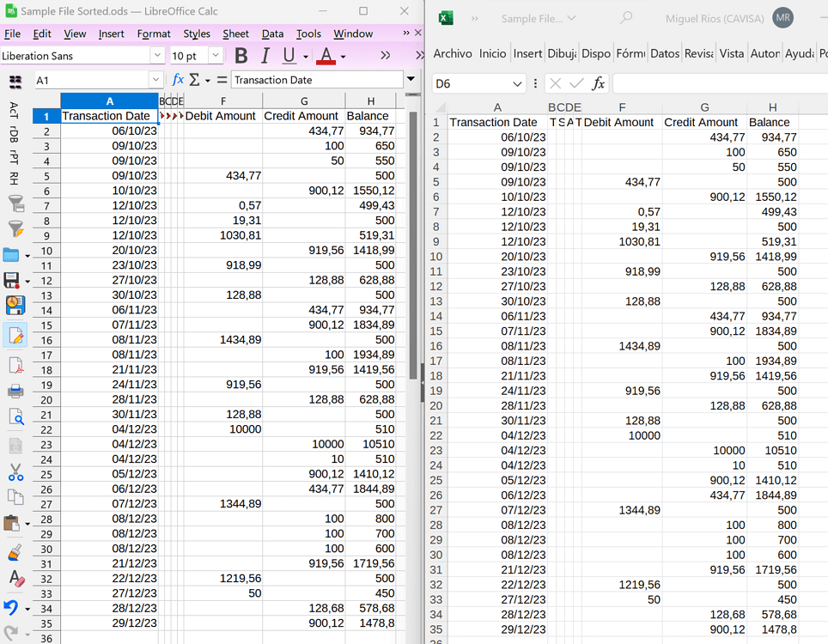Expand the Liberation Sans font name dropdown
Screen dimensions: 828x644
tap(157, 56)
